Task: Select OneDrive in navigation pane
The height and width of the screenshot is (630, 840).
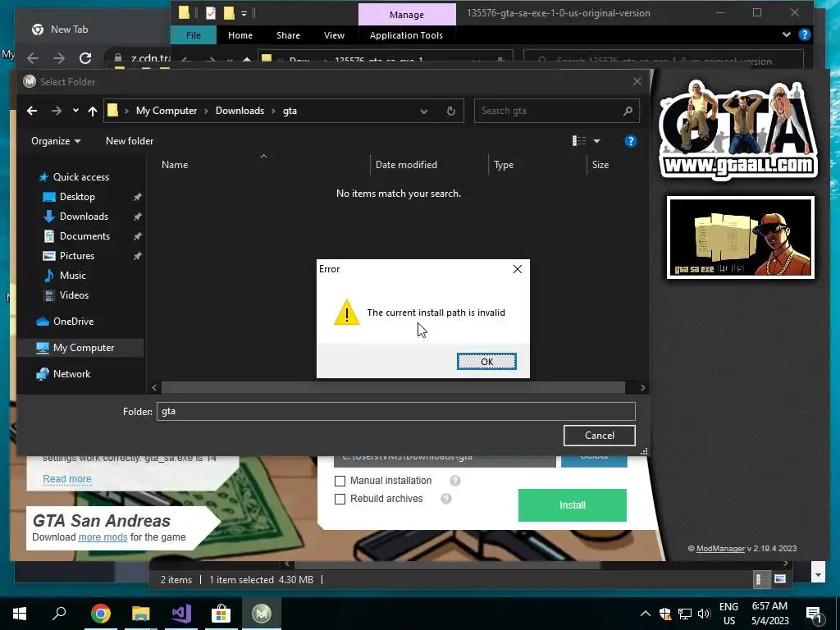Action: pos(73,322)
